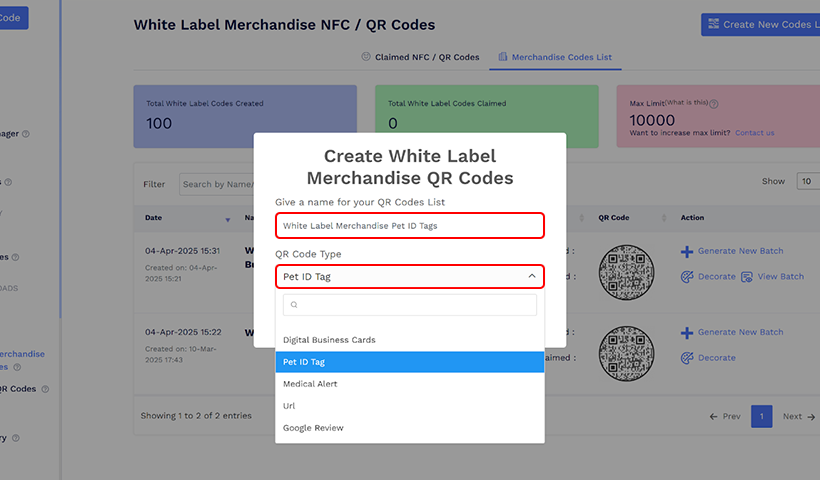Click the Date column sort arrow
The height and width of the screenshot is (480, 820).
[227, 218]
